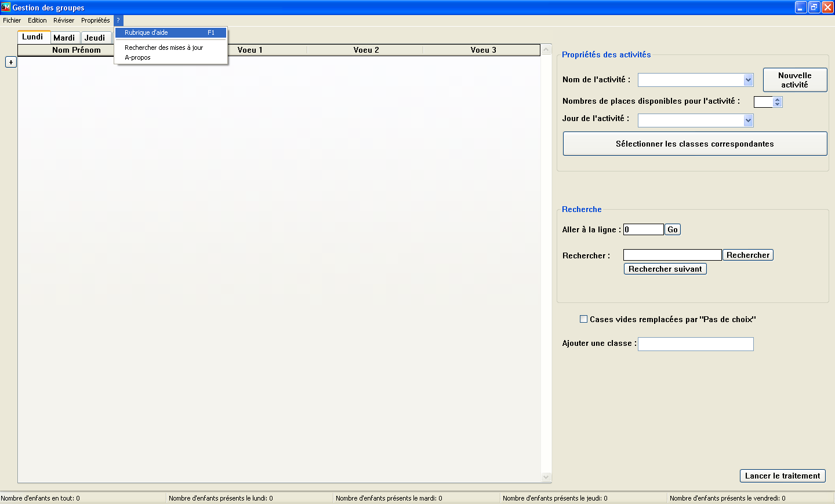Viewport: 835px width, 504px height.
Task: Focus the "Aller à la ligne" field
Action: pyautogui.click(x=643, y=229)
